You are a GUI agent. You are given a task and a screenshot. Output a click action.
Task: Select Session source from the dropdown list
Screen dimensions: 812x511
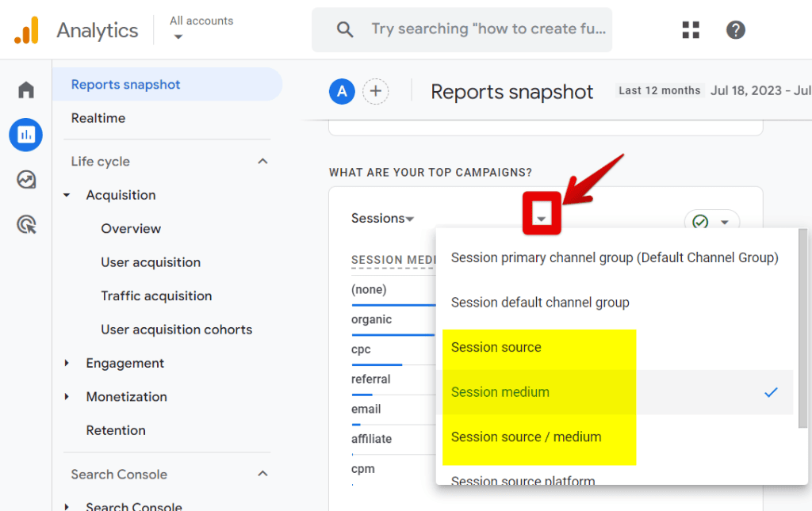[496, 347]
